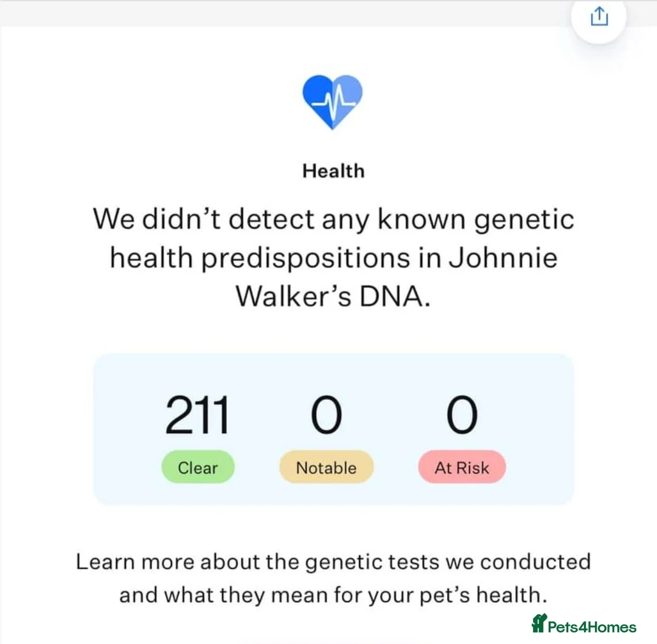657x644 pixels.
Task: Click the word "DNA" in the headline
Action: pos(391,297)
